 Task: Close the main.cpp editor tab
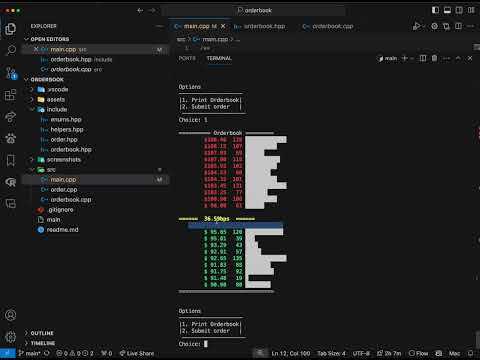pyautogui.click(x=223, y=26)
